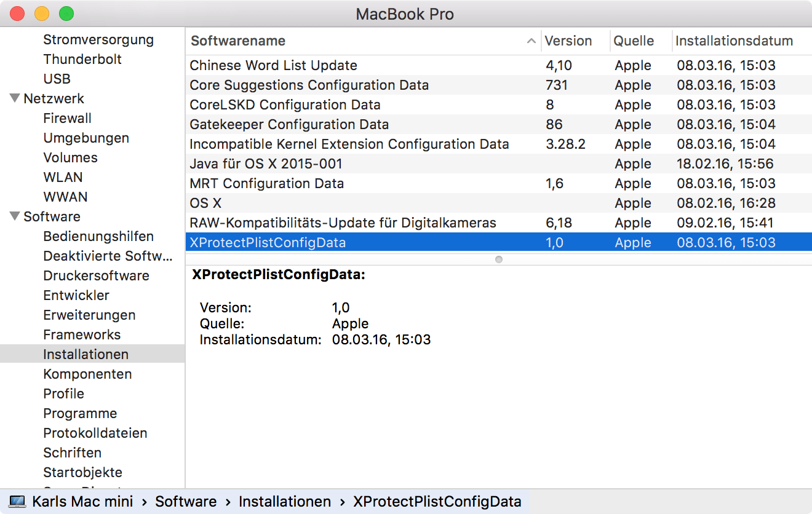Select Installationen in the sidebar

(86, 354)
